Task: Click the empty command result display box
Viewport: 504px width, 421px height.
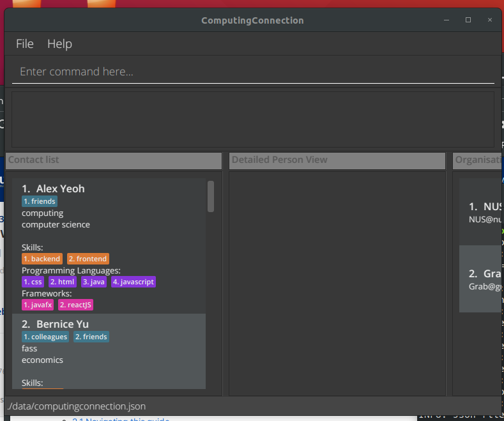Action: point(253,119)
